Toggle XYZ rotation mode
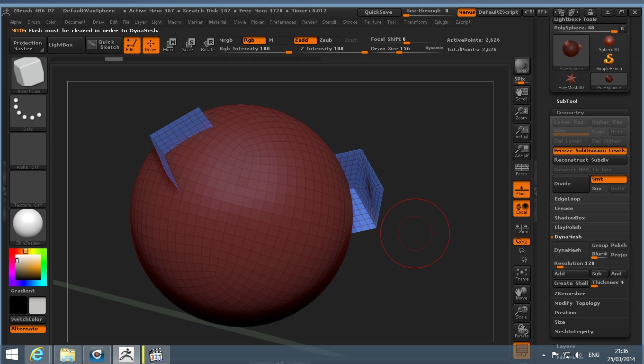Screen dimensions: 644x364 point(521,242)
